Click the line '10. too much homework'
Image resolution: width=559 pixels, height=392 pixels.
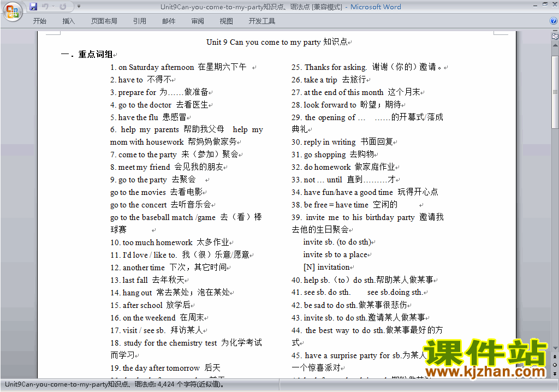[x=170, y=242]
